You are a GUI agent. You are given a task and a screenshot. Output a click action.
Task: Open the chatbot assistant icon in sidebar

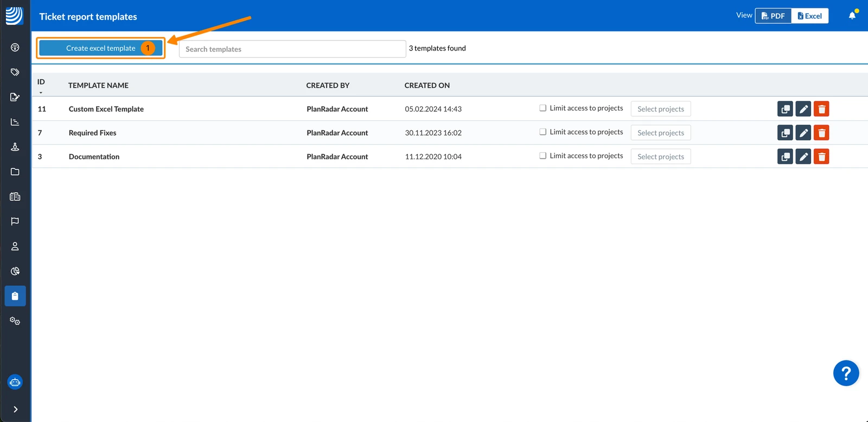click(15, 382)
